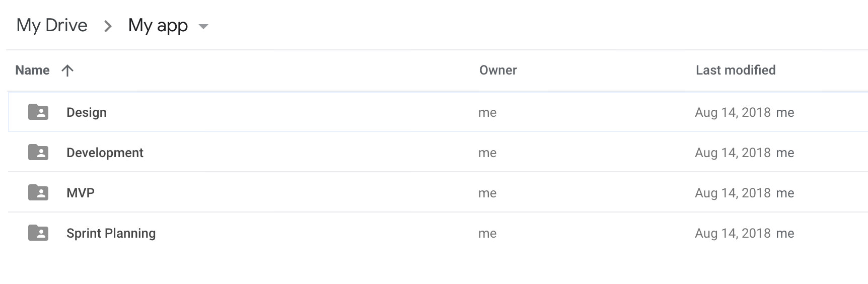Click the Owner column header

[x=498, y=70]
